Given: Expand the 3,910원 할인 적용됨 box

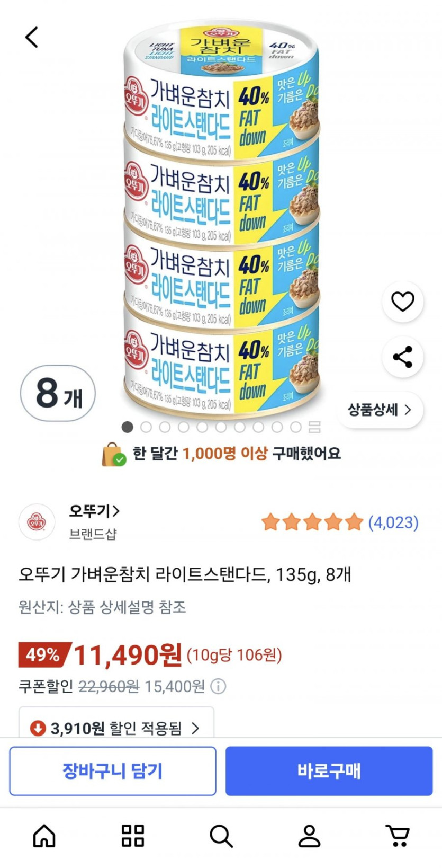Looking at the screenshot, I should pyautogui.click(x=116, y=728).
